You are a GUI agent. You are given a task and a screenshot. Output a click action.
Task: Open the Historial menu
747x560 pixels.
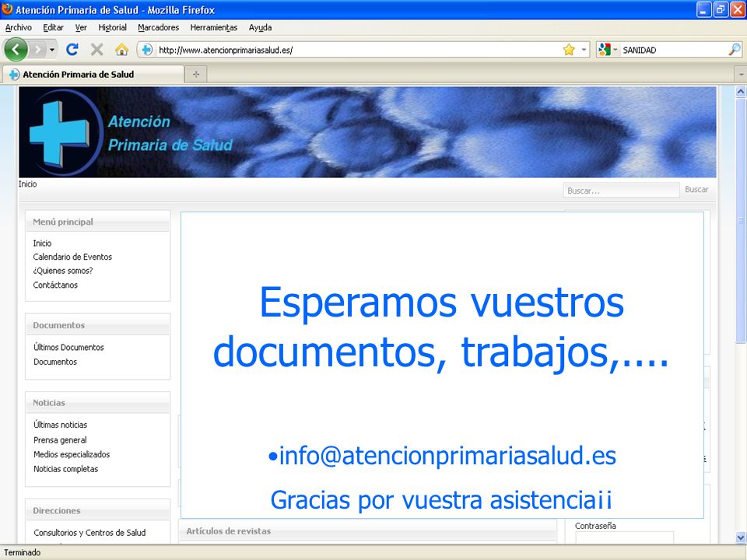coord(112,28)
